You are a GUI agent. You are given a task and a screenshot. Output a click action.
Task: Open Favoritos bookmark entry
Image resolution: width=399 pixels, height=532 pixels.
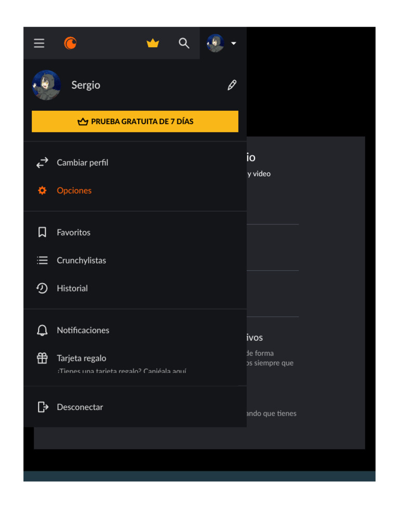(x=135, y=232)
